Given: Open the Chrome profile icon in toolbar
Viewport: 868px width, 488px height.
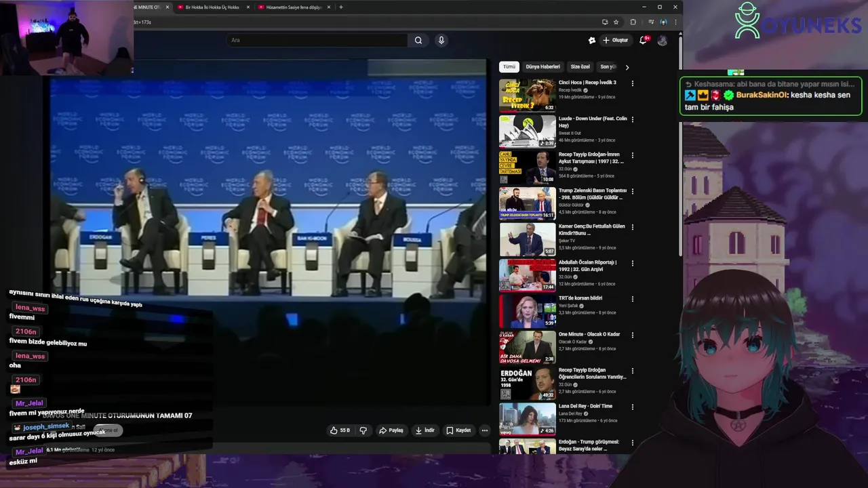Looking at the screenshot, I should (663, 22).
